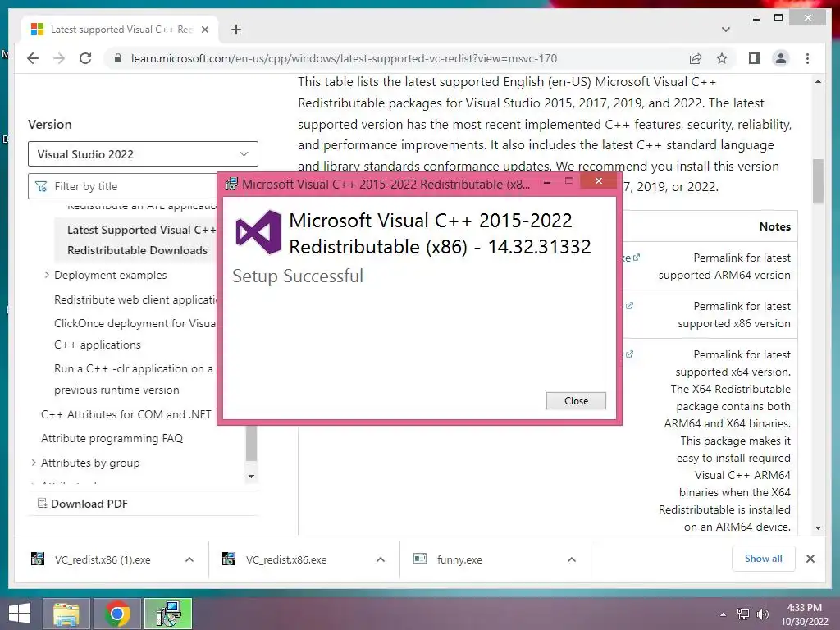Image resolution: width=840 pixels, height=630 pixels.
Task: Close the Chrome downloads bar
Action: [x=810, y=559]
